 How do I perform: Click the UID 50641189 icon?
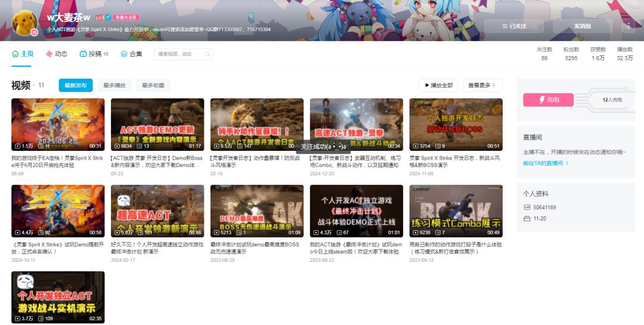[x=527, y=208]
